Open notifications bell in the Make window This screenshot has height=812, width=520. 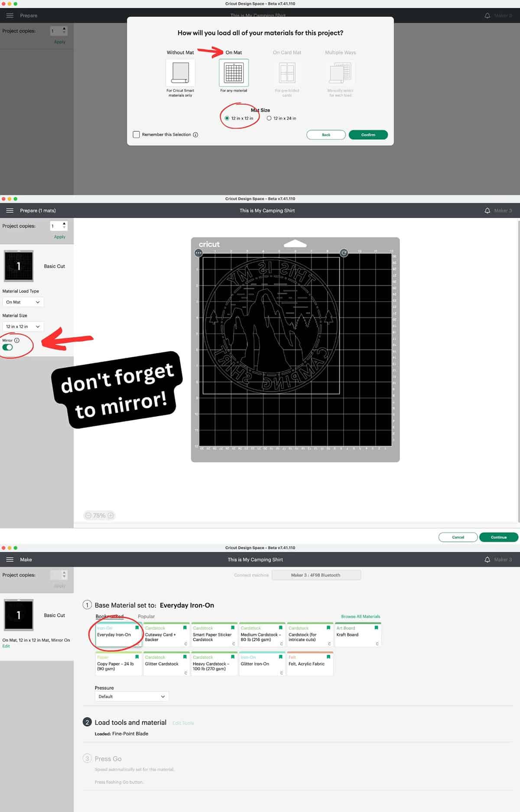(x=487, y=559)
